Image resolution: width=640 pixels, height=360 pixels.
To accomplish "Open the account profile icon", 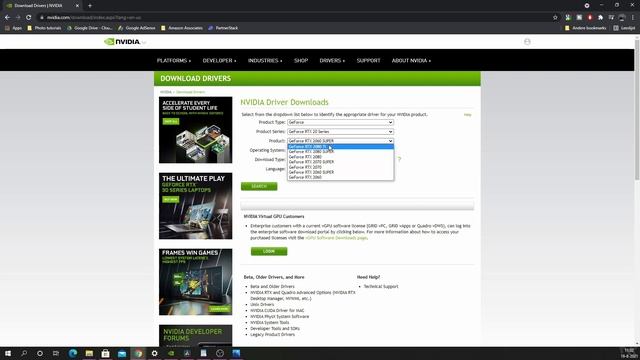I will pos(527,42).
